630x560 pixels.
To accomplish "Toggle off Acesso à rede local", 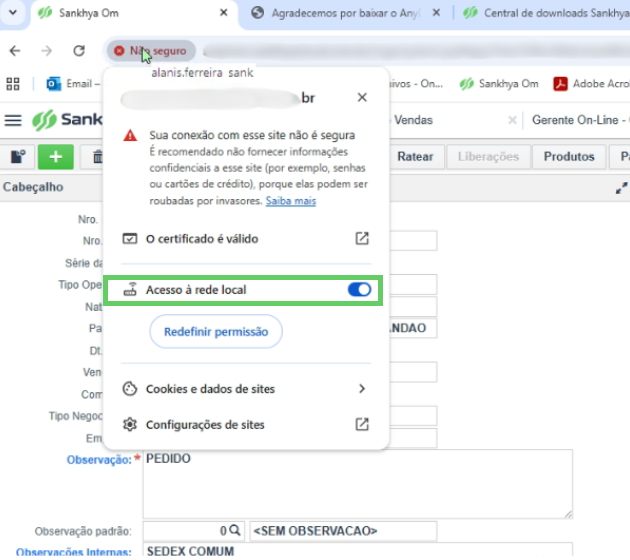I will point(359,290).
